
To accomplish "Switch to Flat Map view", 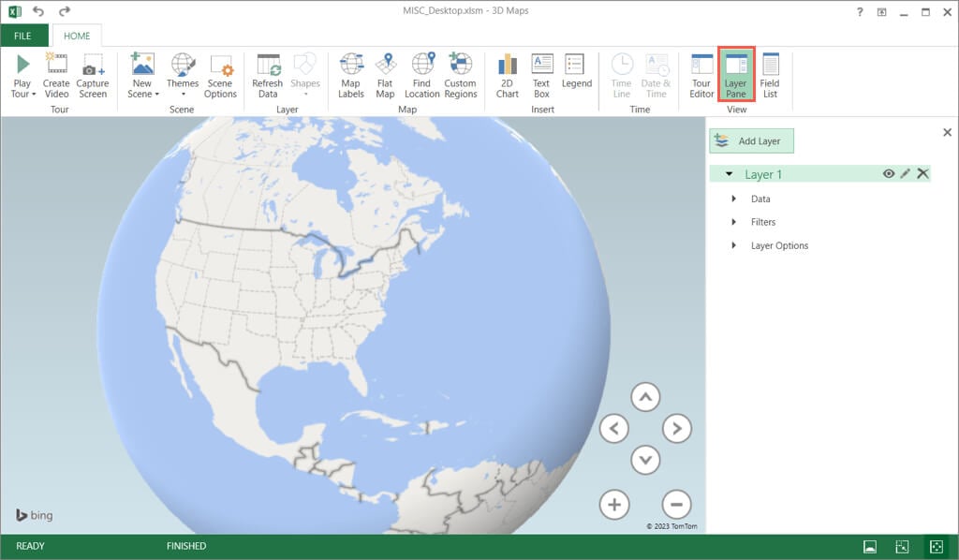I will tap(385, 75).
